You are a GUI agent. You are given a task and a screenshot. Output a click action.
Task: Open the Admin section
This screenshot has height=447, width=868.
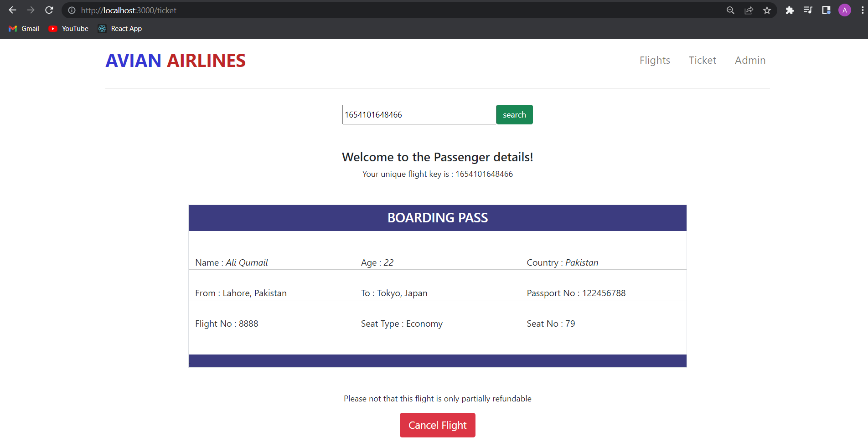[750, 60]
